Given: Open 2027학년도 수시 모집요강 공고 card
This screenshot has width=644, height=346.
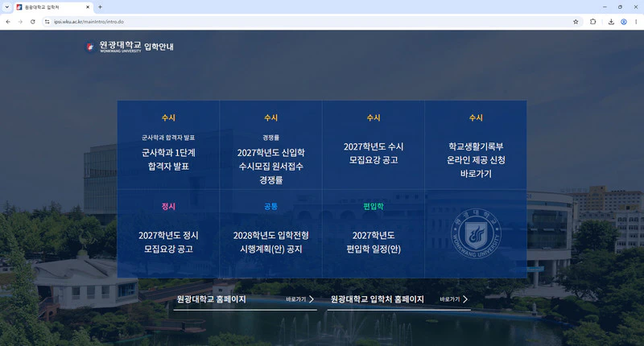Looking at the screenshot, I should point(374,145).
